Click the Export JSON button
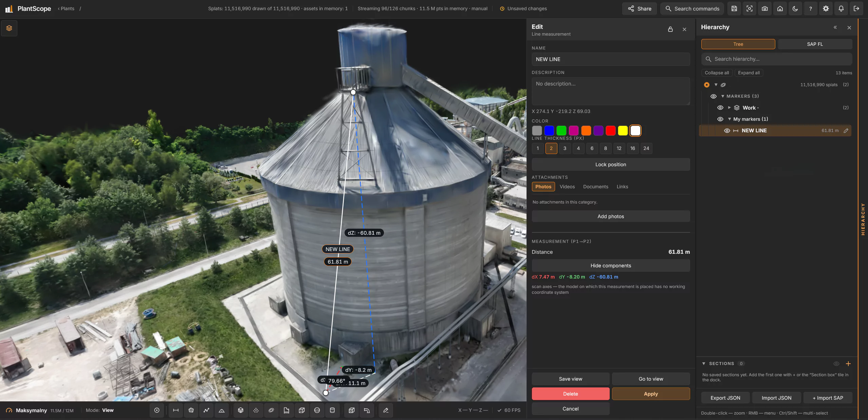Image resolution: width=868 pixels, height=420 pixels. pyautogui.click(x=725, y=398)
